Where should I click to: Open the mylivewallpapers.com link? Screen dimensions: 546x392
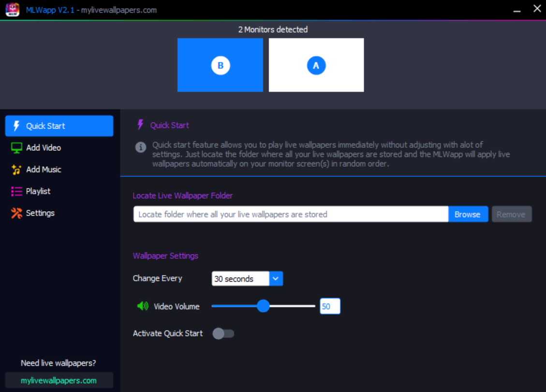(59, 380)
